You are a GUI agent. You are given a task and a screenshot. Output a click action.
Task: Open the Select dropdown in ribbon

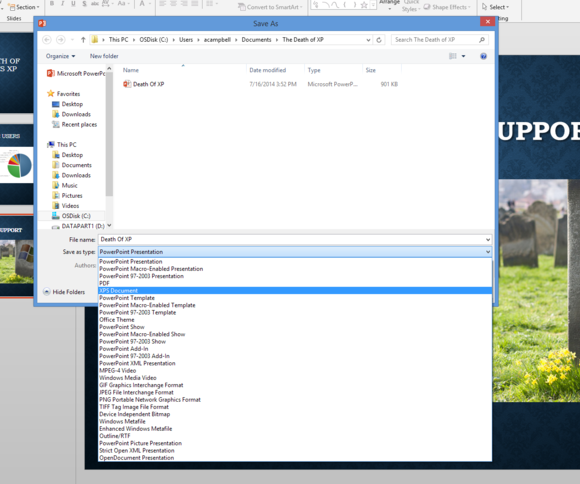click(495, 7)
